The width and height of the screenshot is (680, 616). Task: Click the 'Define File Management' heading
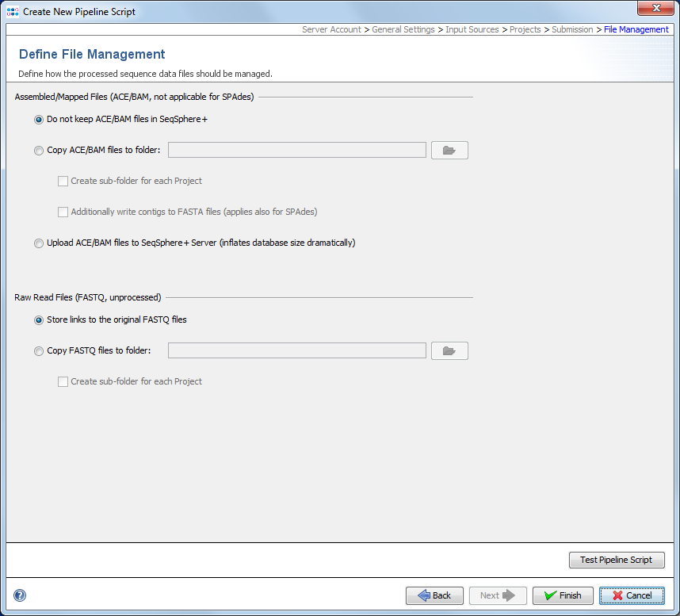(x=92, y=54)
